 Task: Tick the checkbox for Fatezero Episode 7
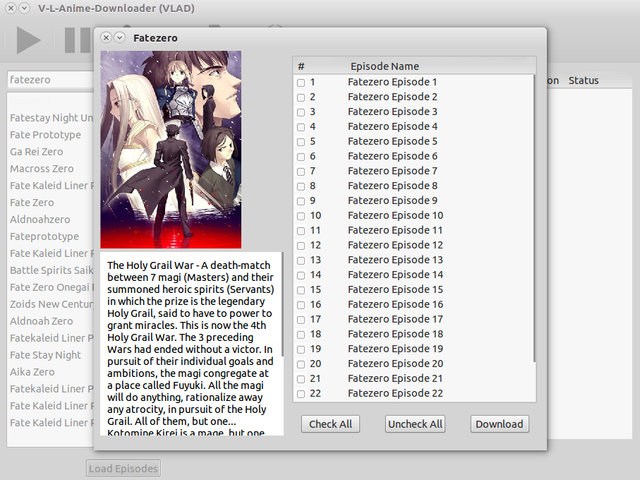(x=301, y=171)
